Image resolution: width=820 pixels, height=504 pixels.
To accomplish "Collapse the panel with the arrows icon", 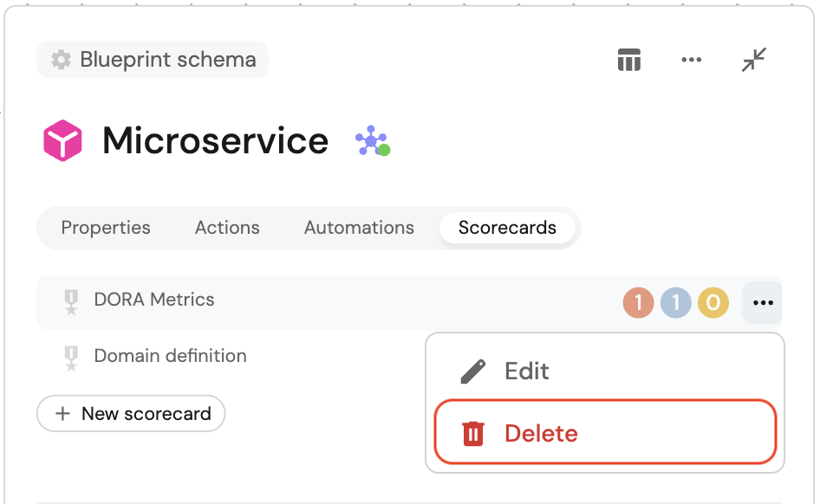I will [754, 60].
